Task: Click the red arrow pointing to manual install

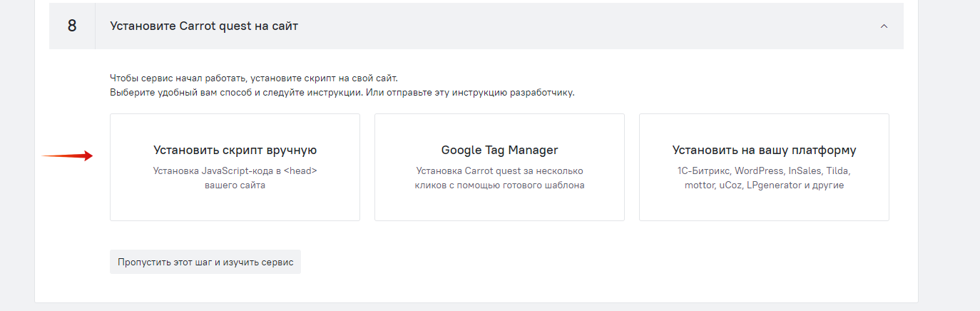Action: pyautogui.click(x=68, y=155)
